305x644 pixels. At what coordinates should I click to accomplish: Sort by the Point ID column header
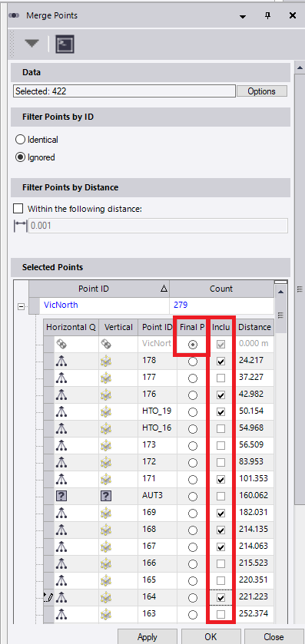point(98,289)
